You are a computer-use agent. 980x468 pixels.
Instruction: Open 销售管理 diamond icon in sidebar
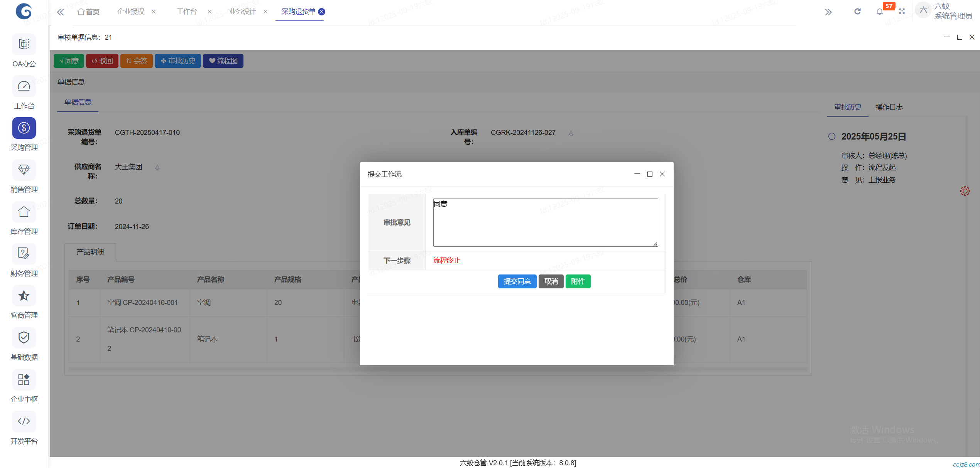pos(24,170)
